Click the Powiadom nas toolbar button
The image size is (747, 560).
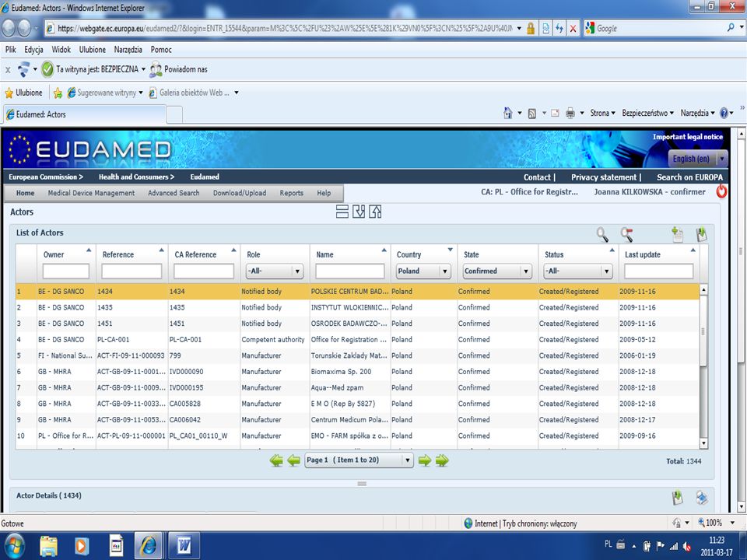(x=179, y=69)
